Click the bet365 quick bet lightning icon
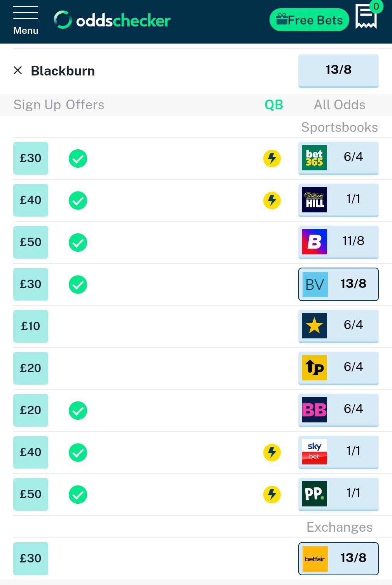392x585 pixels. click(272, 158)
